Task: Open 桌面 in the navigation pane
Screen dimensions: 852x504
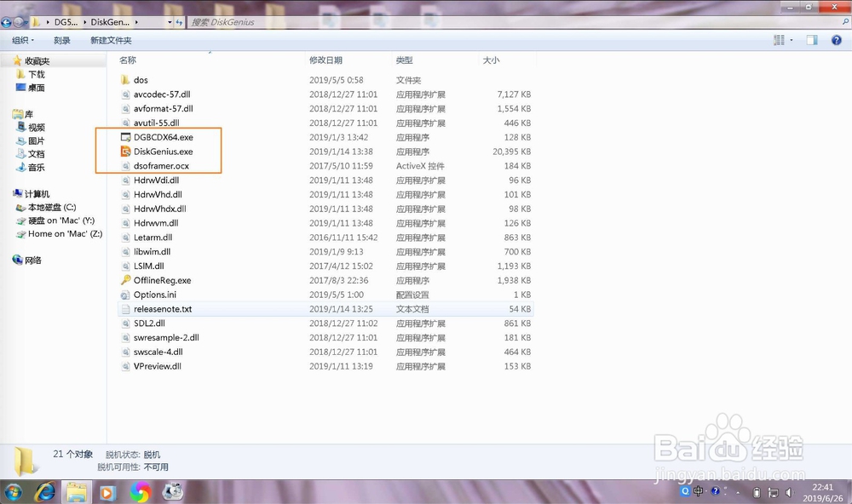Action: pyautogui.click(x=37, y=88)
